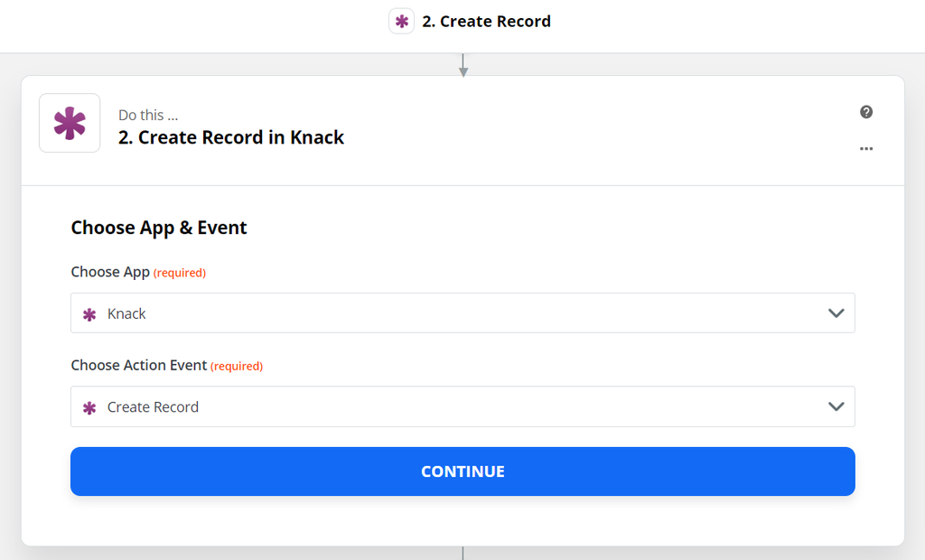Click the asterisk icon inside the Action Event field
Viewport: 925px width, 560px height.
89,406
